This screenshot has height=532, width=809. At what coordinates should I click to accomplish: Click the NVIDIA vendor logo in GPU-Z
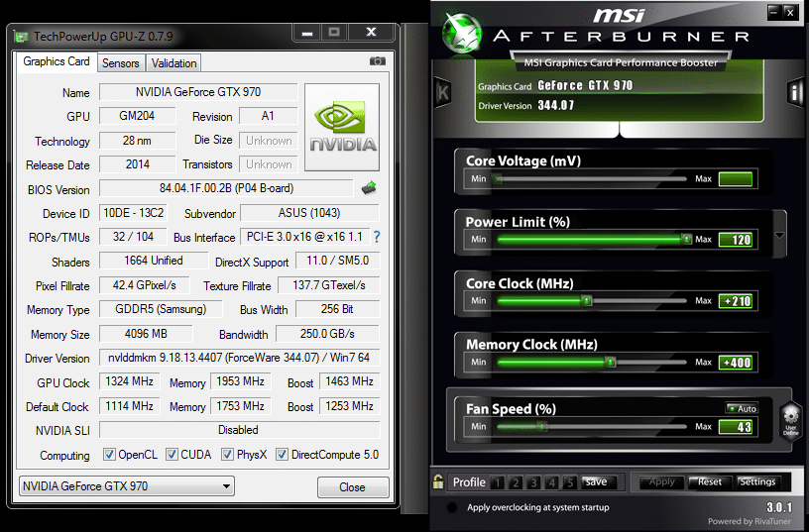coord(342,128)
